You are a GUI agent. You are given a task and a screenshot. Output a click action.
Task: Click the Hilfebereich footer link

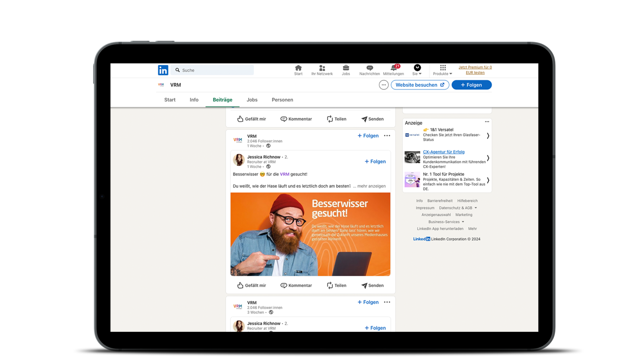[x=467, y=201]
